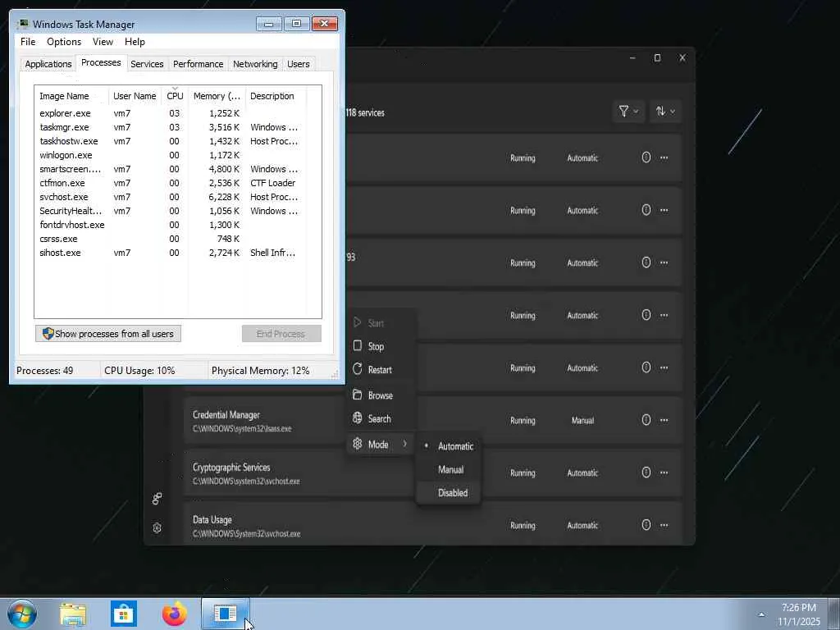
Task: Click Show processes from all users
Action: 108,334
